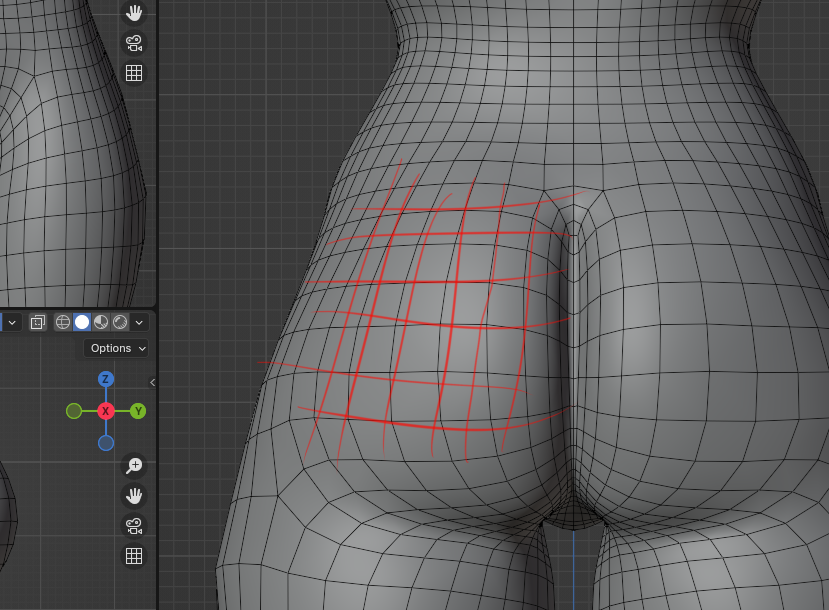Toggle camera view icon below the axis gizmo
Image resolution: width=829 pixels, height=610 pixels.
tap(134, 526)
